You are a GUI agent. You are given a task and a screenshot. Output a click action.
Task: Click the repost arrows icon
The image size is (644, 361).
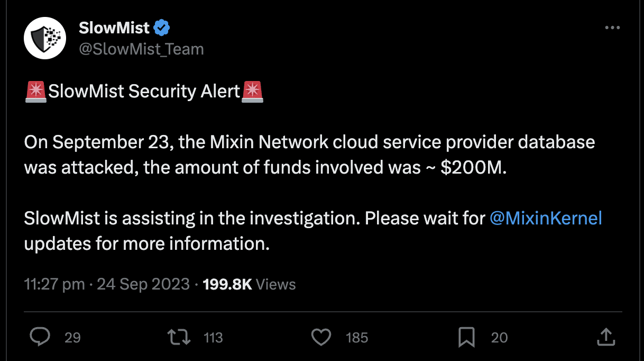coord(179,337)
